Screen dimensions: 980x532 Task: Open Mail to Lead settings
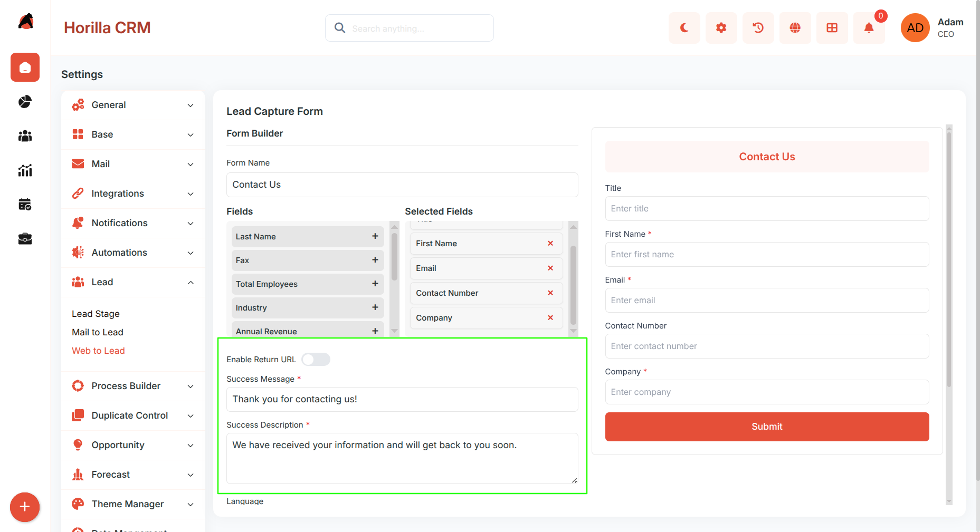point(98,332)
